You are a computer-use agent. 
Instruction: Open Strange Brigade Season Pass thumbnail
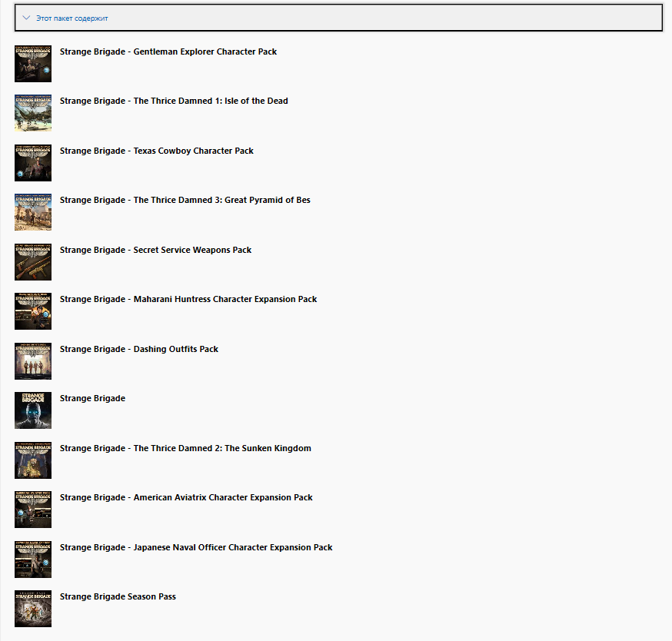pos(33,608)
